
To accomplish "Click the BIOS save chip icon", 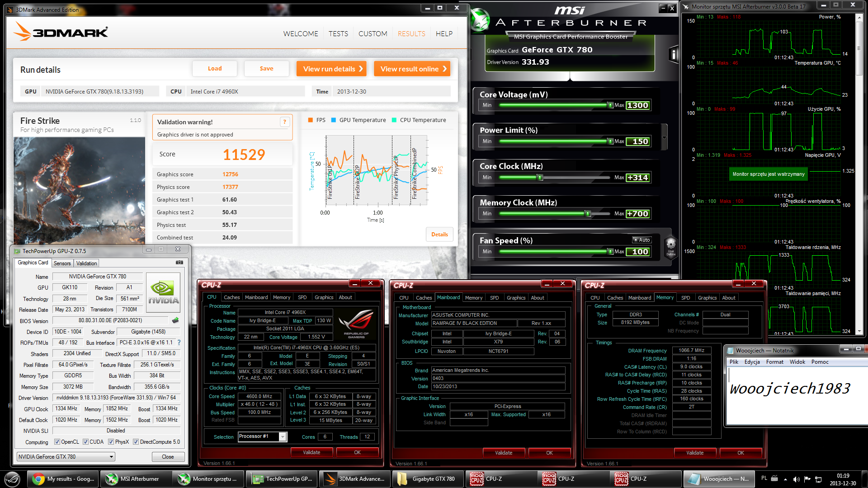I will pyautogui.click(x=175, y=320).
